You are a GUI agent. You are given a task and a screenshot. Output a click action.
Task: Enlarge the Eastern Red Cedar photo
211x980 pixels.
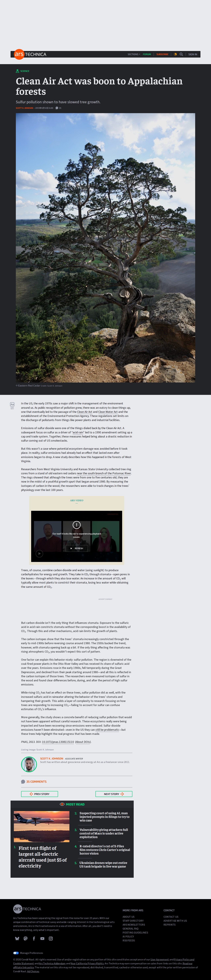[x=105, y=248]
